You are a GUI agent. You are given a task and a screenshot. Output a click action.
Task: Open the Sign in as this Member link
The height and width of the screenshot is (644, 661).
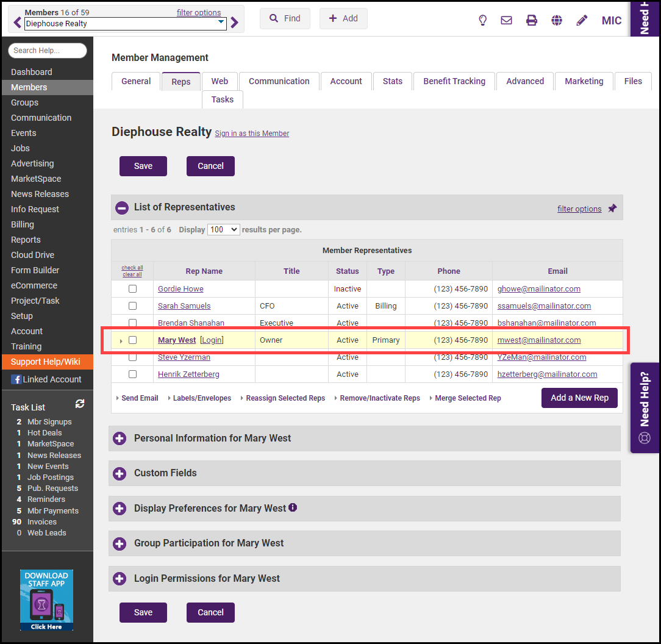(x=252, y=134)
